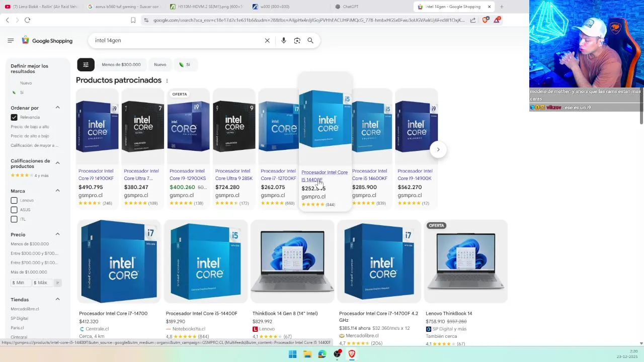Reload the page with refresh icon
Viewport: 644px width, 362px height.
[27, 20]
